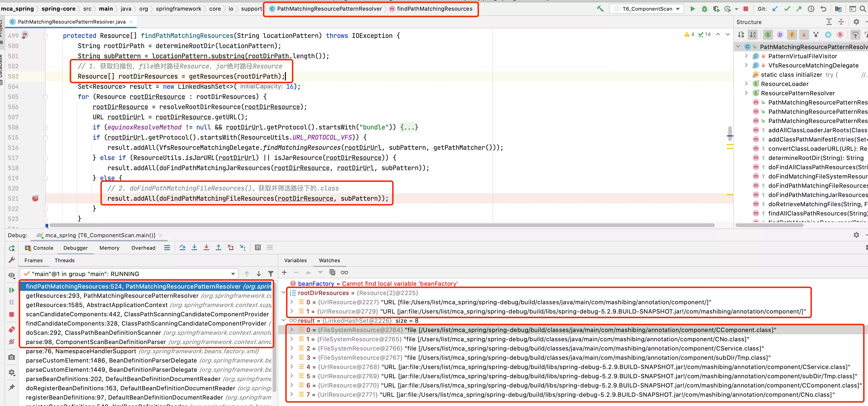The image size is (868, 406).
Task: Toggle Show non-public lock icon
Action: point(804,34)
